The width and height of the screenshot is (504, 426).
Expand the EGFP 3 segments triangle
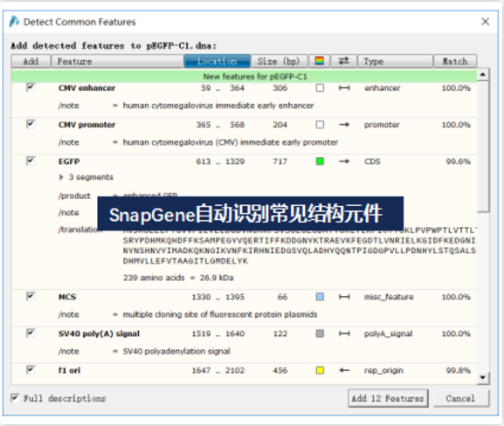[x=61, y=177]
